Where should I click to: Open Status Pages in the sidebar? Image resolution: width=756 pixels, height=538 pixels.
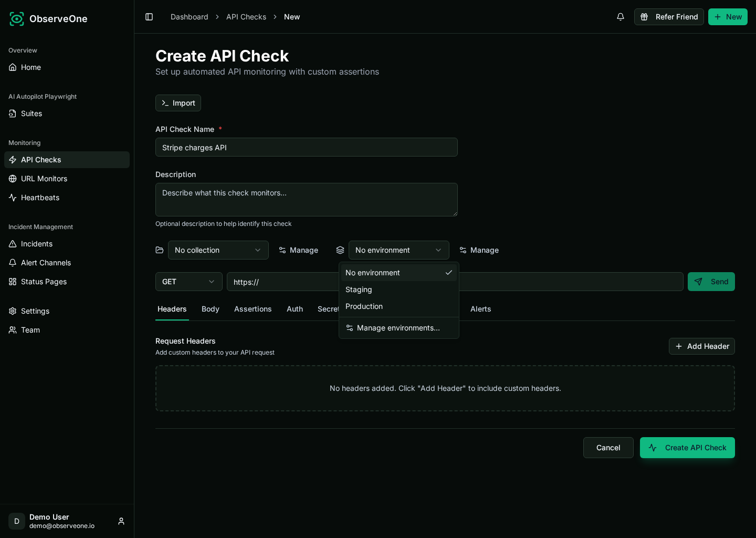pyautogui.click(x=67, y=282)
